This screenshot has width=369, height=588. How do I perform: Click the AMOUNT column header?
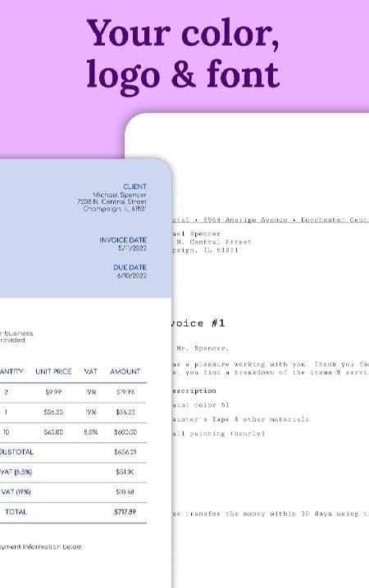click(125, 371)
